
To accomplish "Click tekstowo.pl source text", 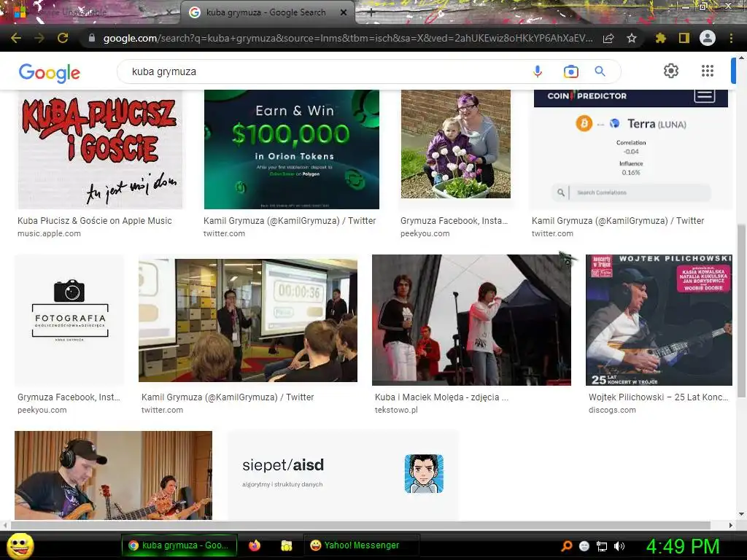I will [x=396, y=410].
